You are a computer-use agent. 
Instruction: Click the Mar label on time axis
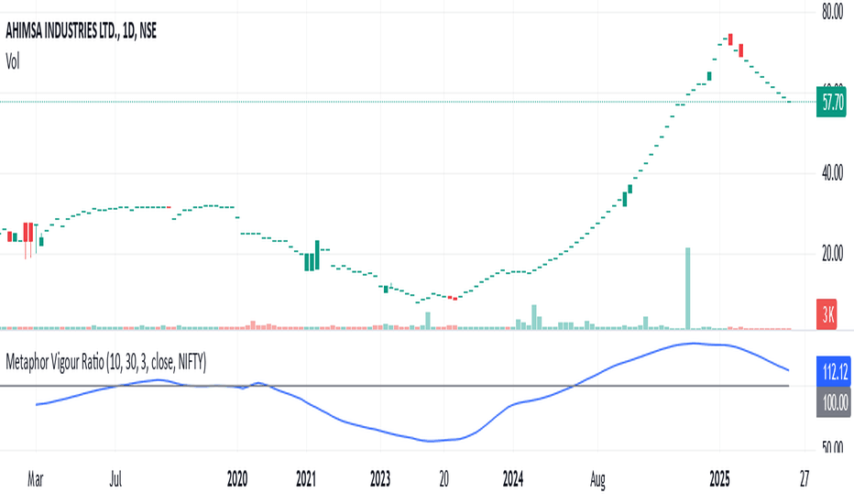[x=36, y=479]
